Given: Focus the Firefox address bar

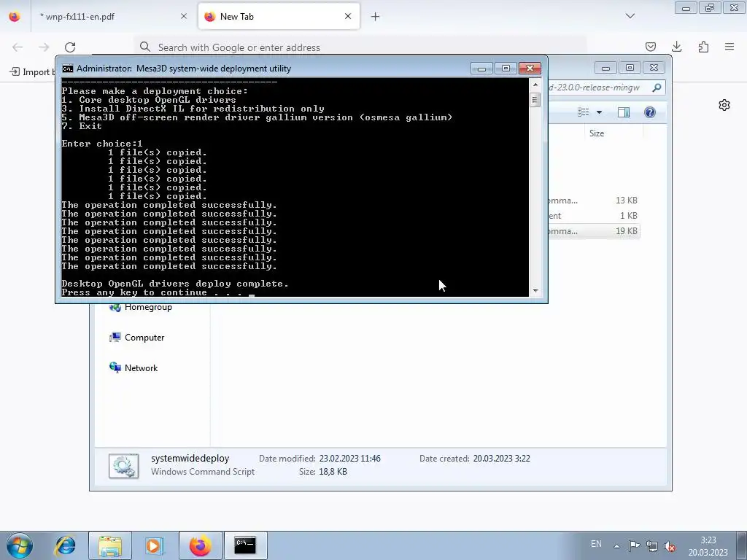Looking at the screenshot, I should click(360, 47).
